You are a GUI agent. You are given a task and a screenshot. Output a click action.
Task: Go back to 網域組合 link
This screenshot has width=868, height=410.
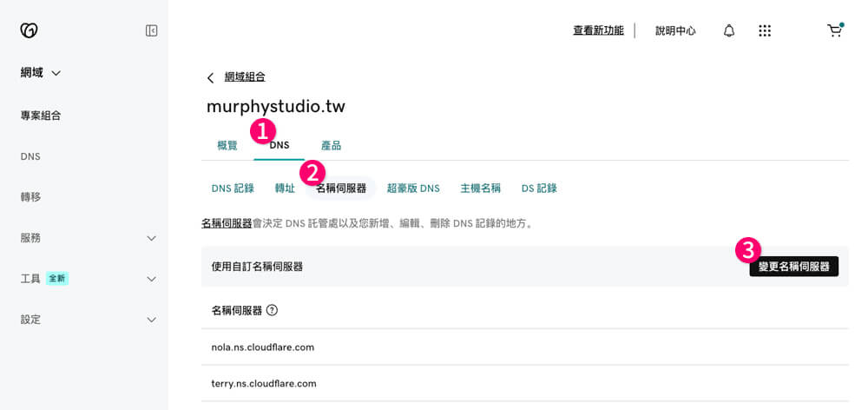point(245,77)
